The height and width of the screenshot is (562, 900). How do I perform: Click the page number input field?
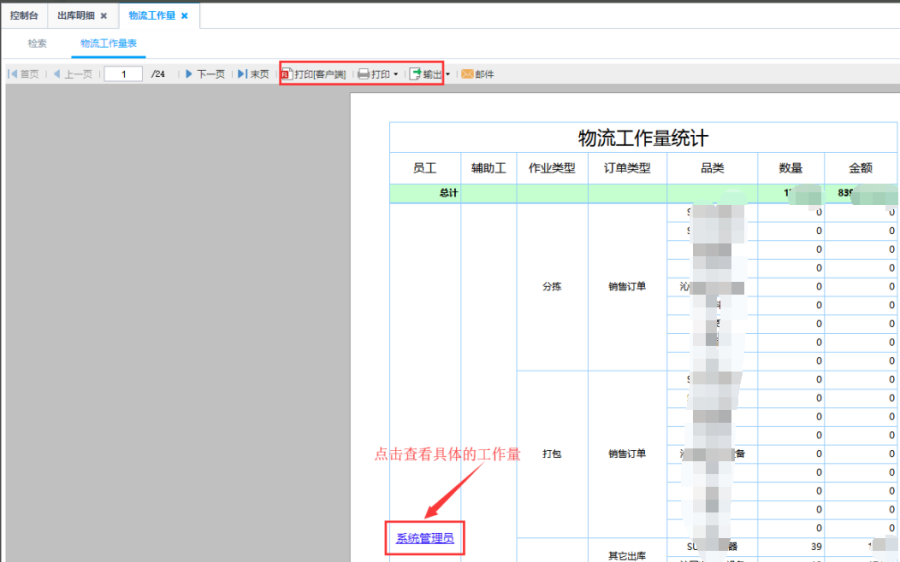point(123,74)
